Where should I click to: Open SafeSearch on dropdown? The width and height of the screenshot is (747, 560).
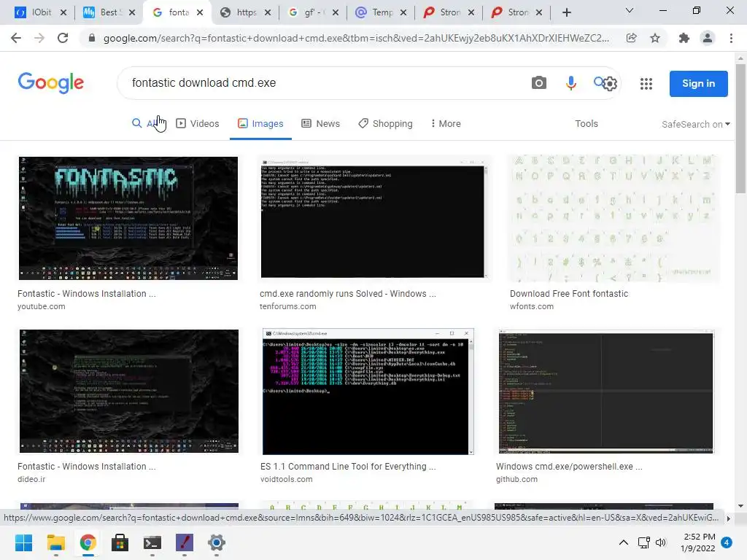point(695,124)
